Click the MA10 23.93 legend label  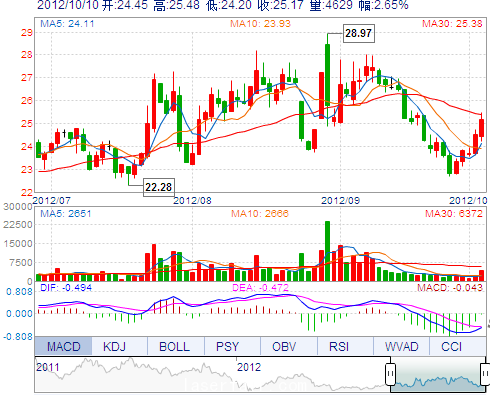coord(260,24)
